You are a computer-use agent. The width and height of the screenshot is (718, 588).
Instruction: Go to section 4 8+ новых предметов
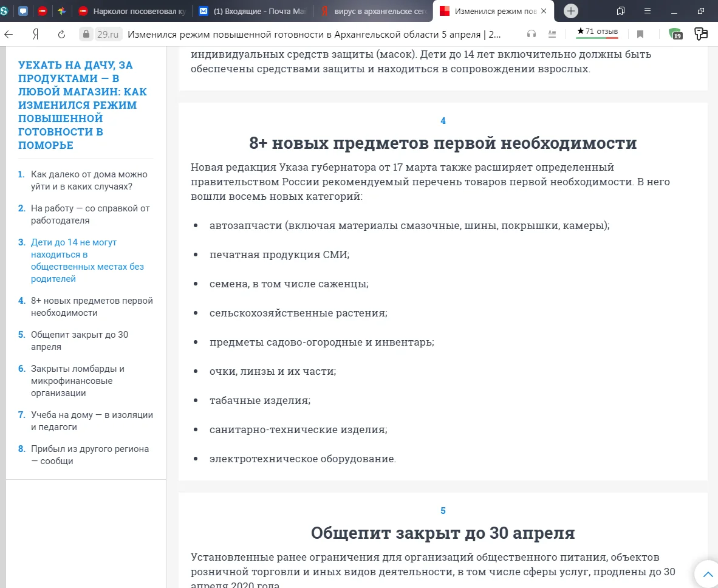[x=92, y=307]
